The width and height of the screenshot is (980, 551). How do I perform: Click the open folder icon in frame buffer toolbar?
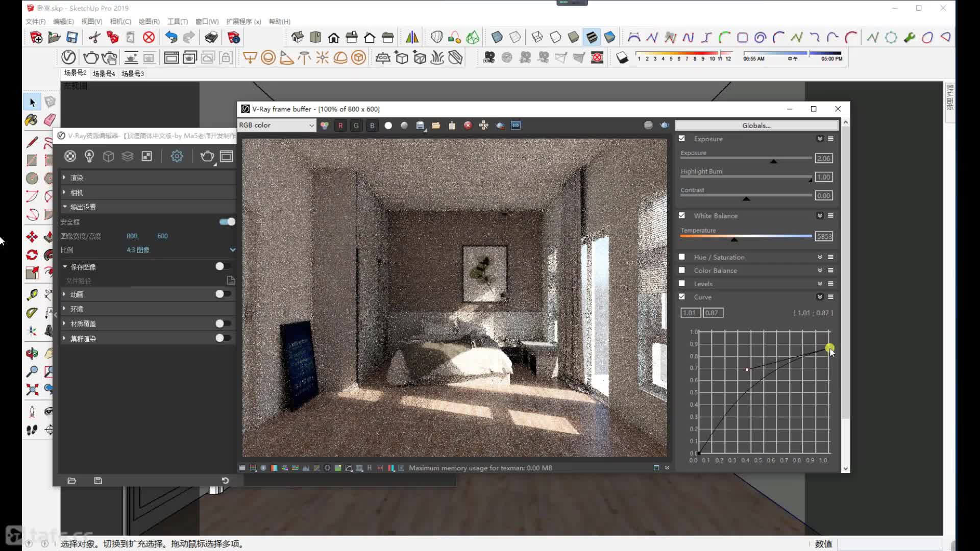pos(436,126)
